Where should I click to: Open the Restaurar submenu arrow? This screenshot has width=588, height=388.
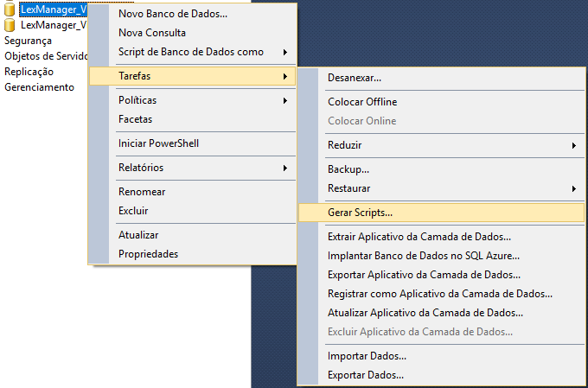click(574, 188)
